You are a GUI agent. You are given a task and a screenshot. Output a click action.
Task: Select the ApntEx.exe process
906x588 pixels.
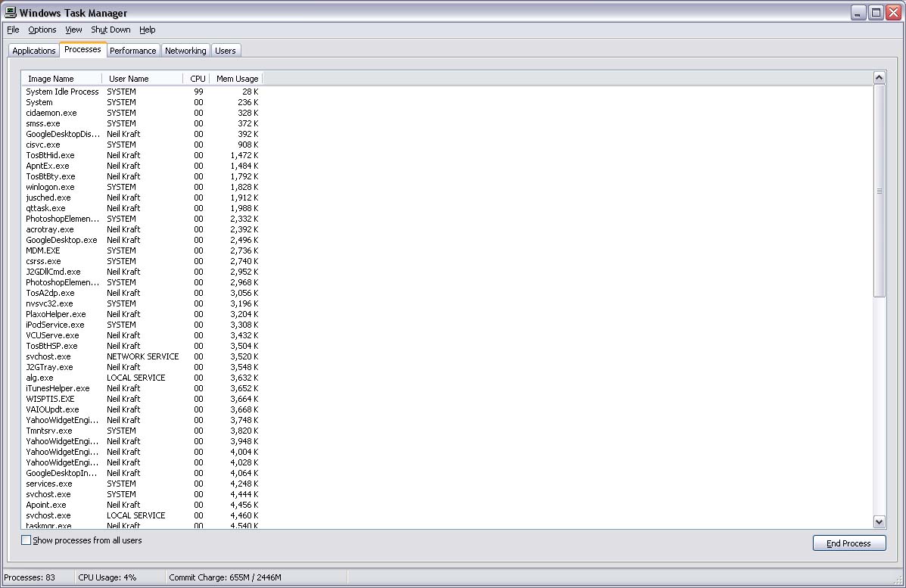[x=142, y=166]
